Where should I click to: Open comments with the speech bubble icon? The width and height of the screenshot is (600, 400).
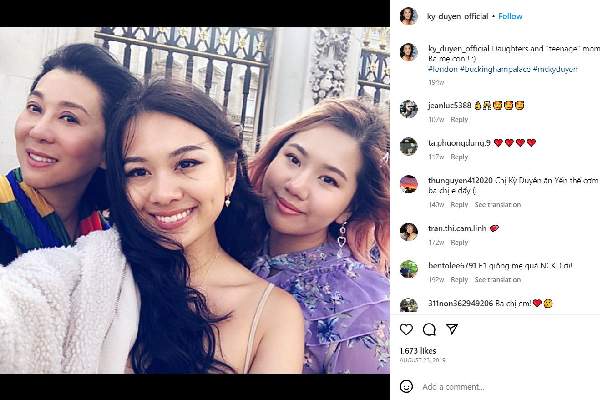[x=429, y=329]
